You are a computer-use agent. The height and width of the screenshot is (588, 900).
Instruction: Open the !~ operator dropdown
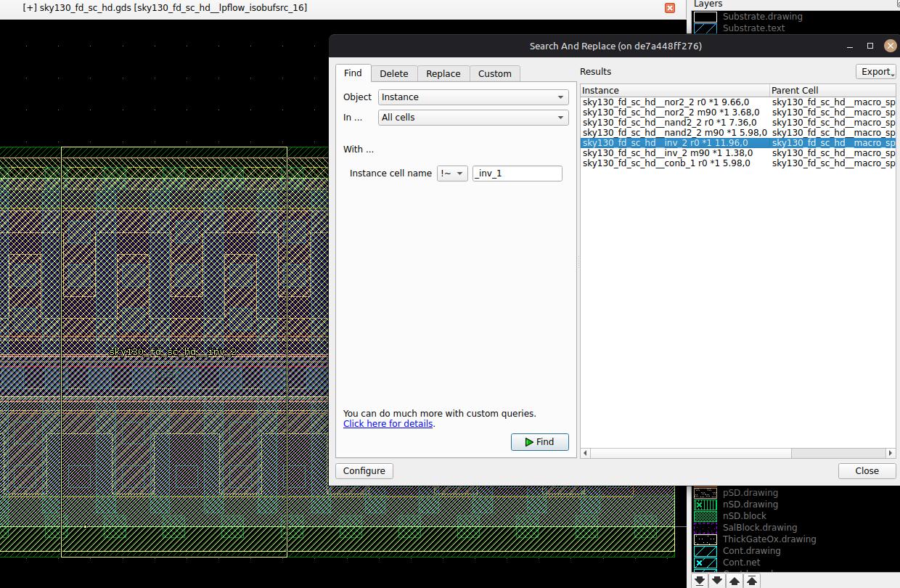click(452, 173)
